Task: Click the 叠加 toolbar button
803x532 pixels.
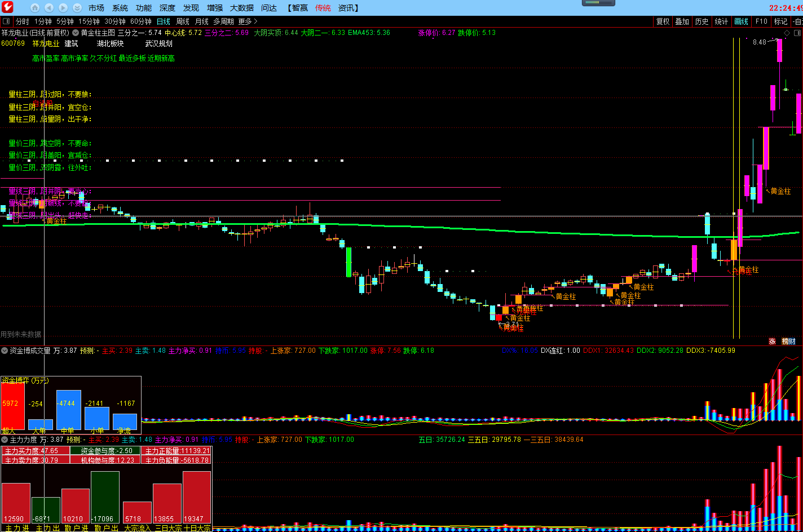Action: [x=682, y=21]
